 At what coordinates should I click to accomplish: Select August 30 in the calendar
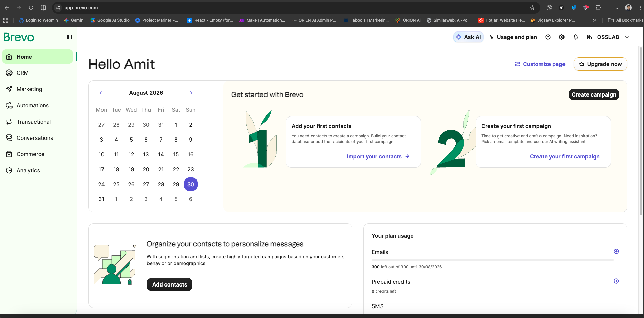pos(191,184)
